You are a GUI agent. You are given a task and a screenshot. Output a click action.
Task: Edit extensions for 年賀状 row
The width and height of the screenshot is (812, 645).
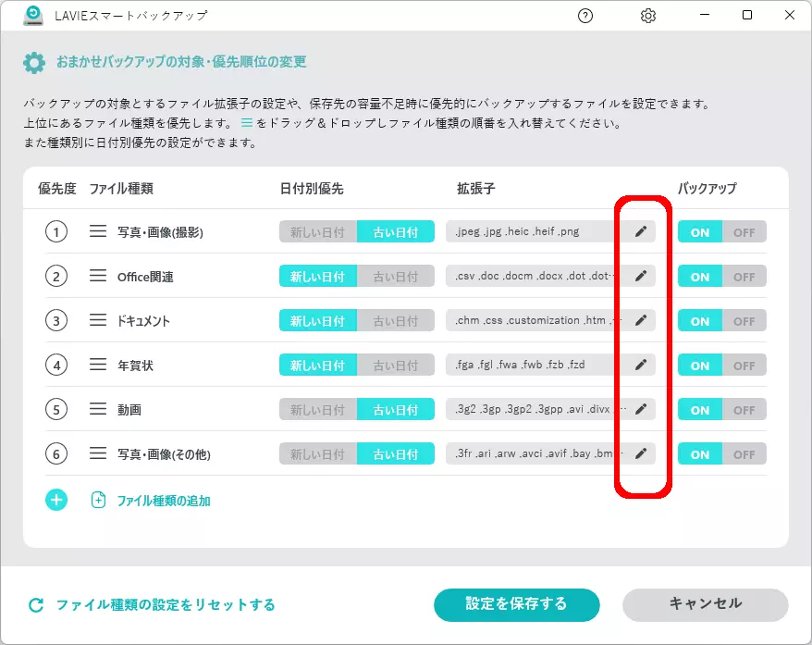[x=641, y=366]
